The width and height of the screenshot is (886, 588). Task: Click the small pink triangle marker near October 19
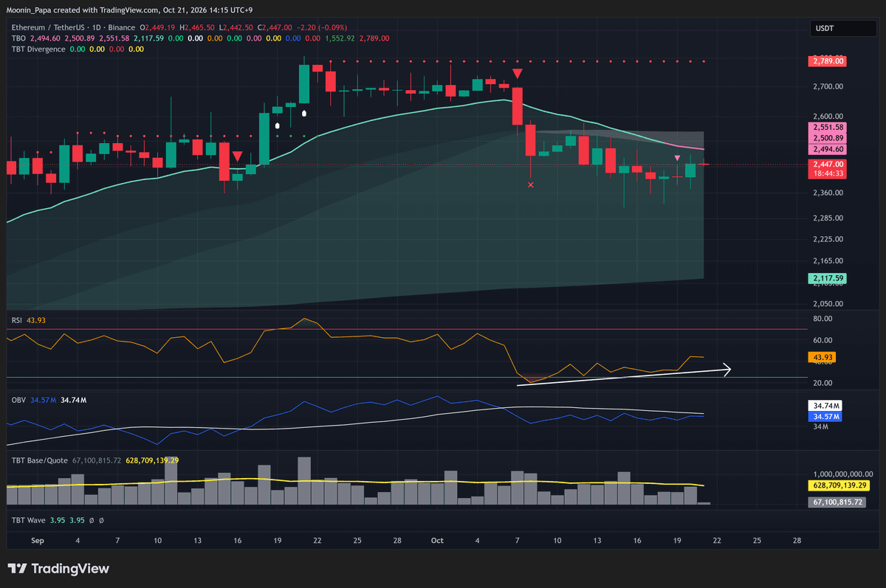pyautogui.click(x=678, y=158)
